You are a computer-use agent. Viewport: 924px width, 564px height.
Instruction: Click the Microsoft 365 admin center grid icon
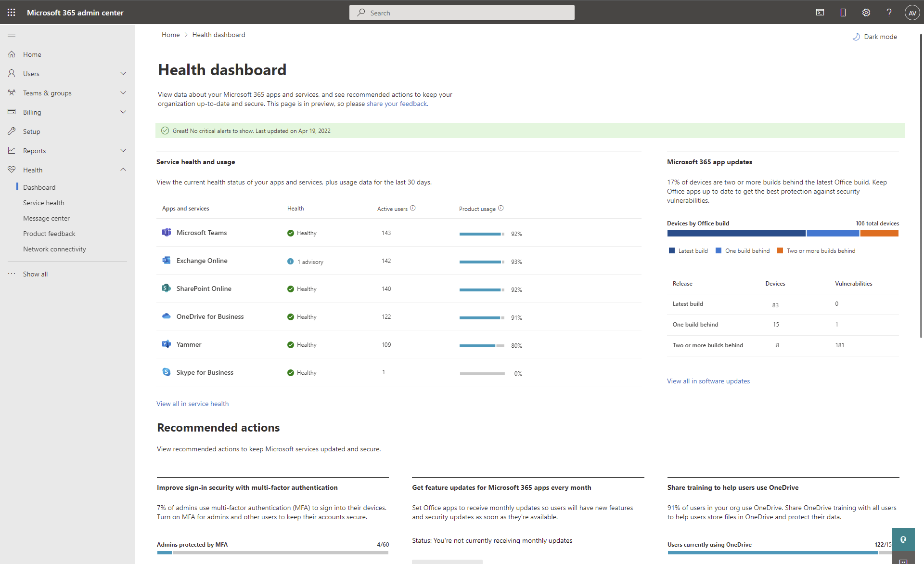point(12,12)
